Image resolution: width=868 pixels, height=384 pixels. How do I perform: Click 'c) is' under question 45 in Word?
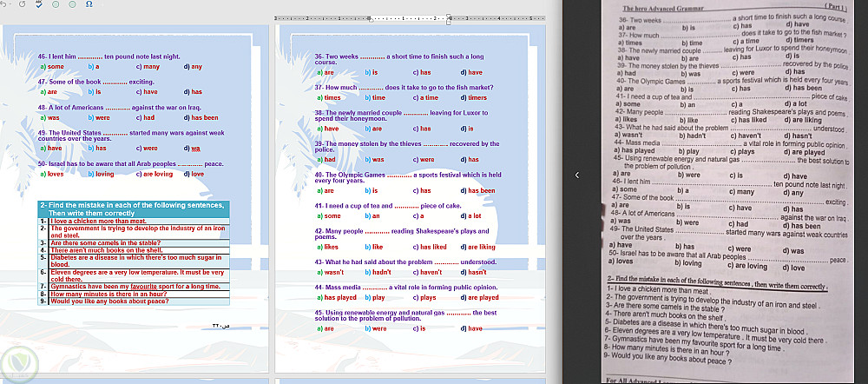[x=419, y=328]
